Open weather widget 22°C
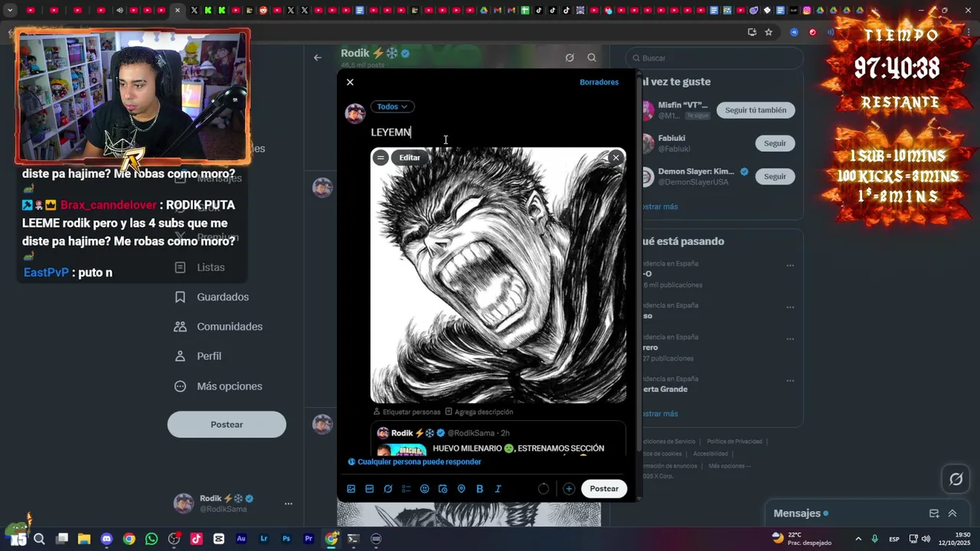 click(x=802, y=539)
